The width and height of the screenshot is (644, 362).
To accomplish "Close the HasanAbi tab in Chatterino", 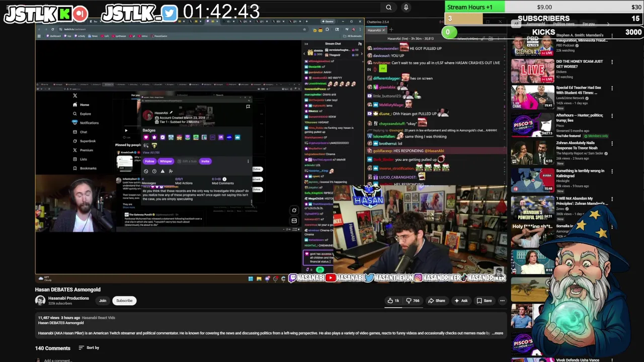I will [383, 30].
